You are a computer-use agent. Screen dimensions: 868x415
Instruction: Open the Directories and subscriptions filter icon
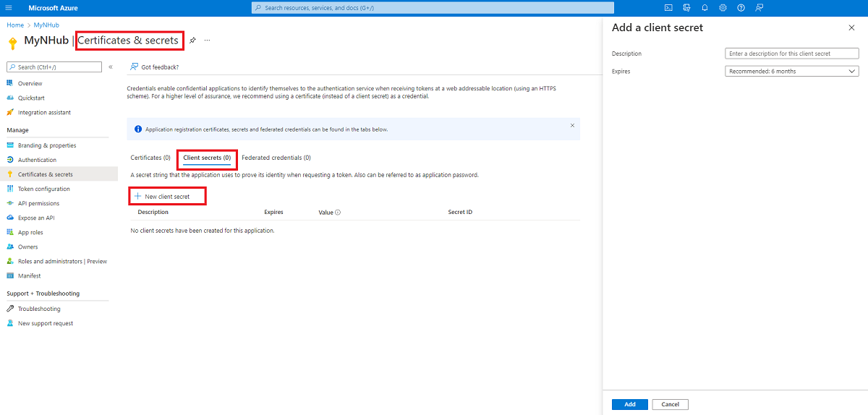[686, 8]
